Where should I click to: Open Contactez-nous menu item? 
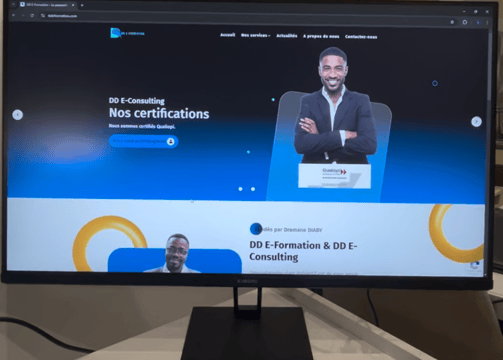point(361,37)
